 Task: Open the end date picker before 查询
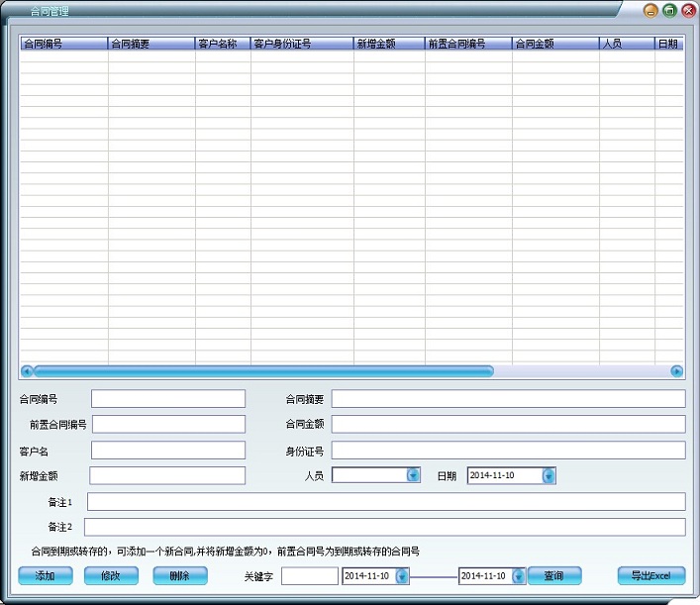(518, 575)
